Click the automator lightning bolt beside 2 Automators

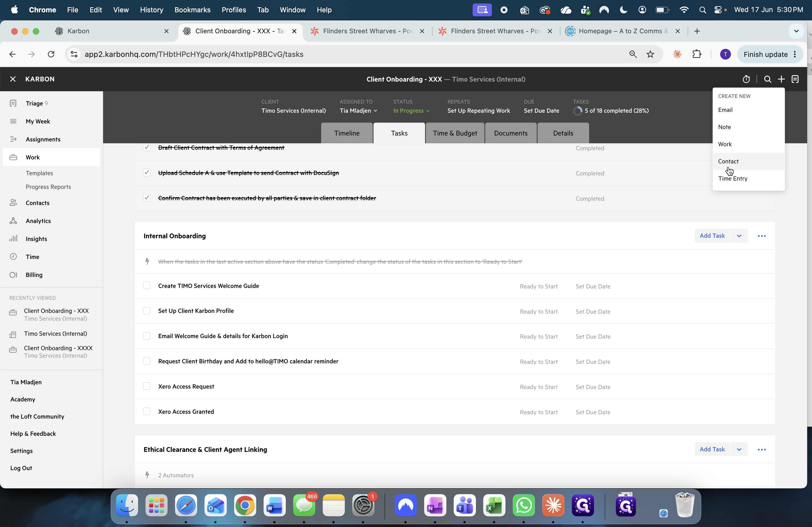tap(147, 475)
